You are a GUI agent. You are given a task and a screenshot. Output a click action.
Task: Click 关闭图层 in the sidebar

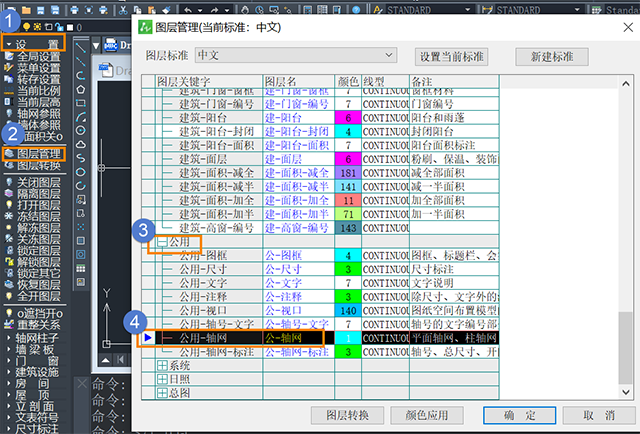point(33,183)
